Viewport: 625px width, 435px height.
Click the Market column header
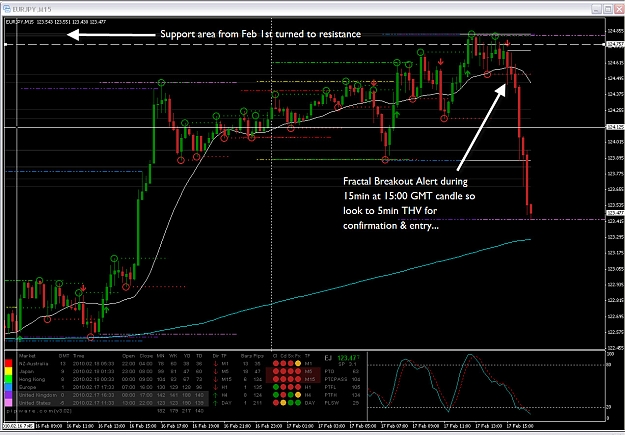(x=27, y=356)
